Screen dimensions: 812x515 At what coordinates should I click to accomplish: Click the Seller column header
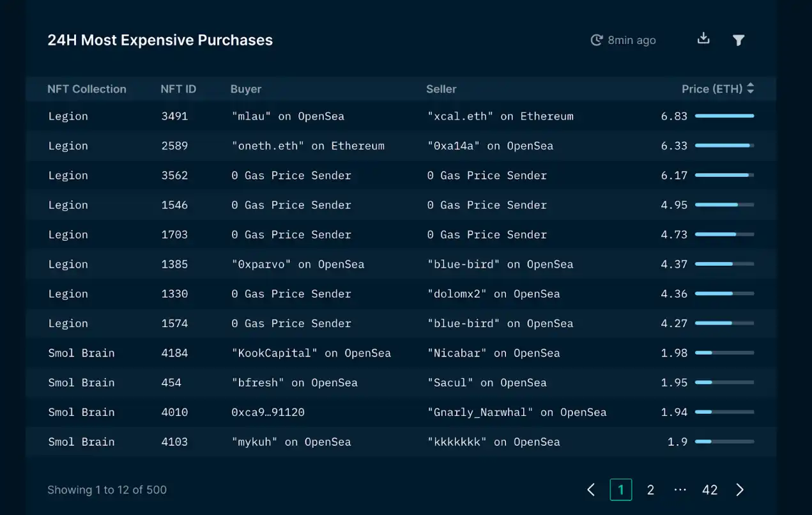441,89
